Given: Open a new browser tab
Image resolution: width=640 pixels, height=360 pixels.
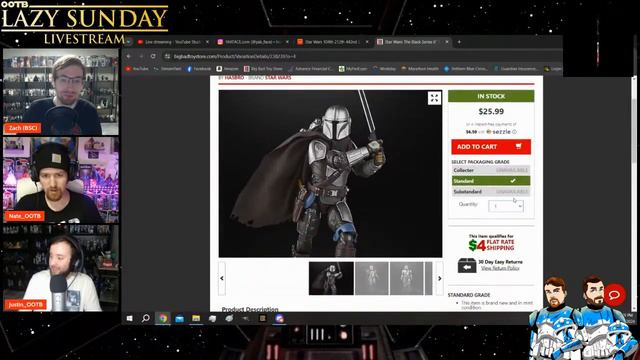Looking at the screenshot, I should coord(459,42).
